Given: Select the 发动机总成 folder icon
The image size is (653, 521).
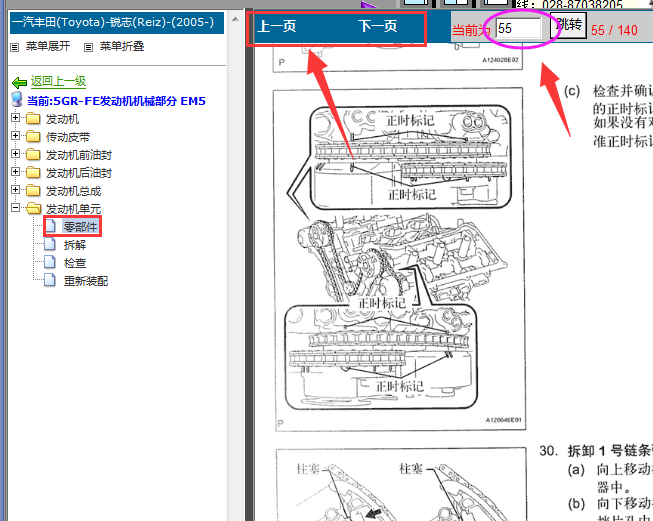Looking at the screenshot, I should pyautogui.click(x=33, y=190).
